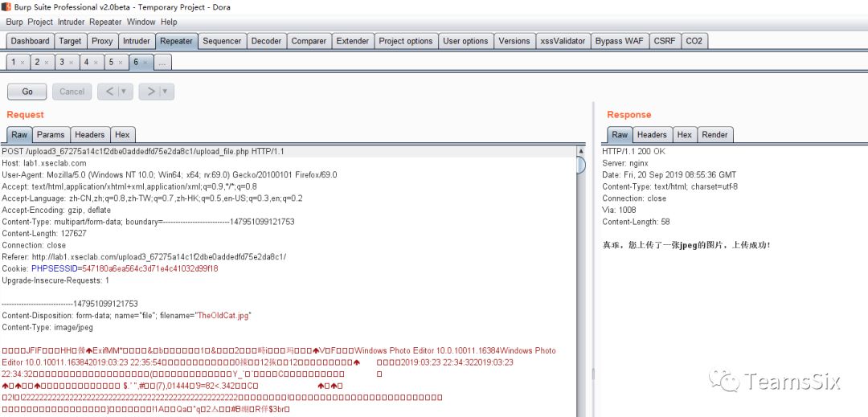Image resolution: width=868 pixels, height=417 pixels.
Task: Click the Content-Length: 58 response header
Action: point(636,222)
